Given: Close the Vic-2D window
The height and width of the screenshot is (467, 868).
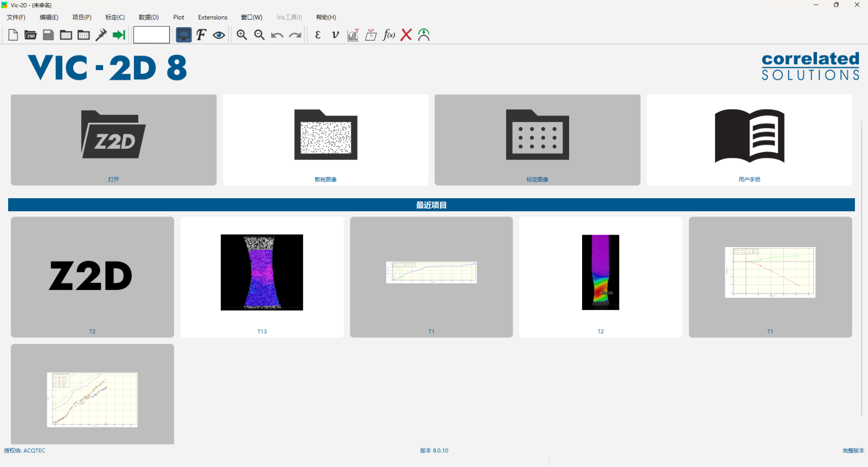Looking at the screenshot, I should coord(857,5).
